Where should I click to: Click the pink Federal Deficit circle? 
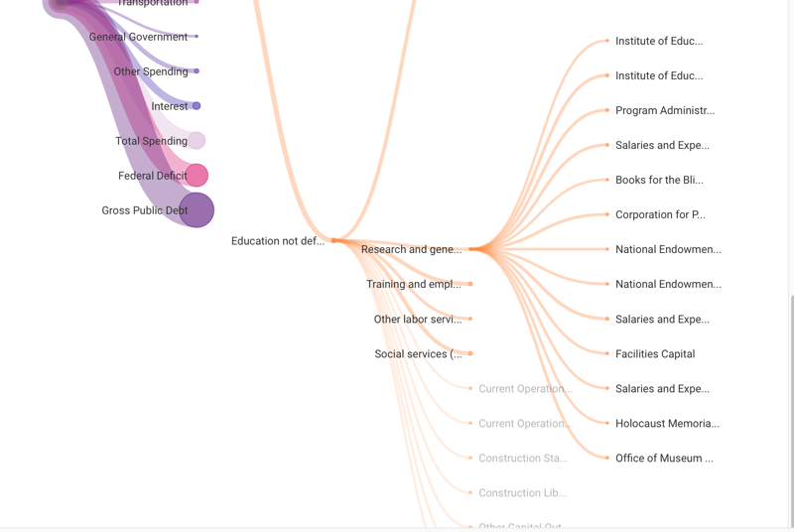click(x=197, y=176)
